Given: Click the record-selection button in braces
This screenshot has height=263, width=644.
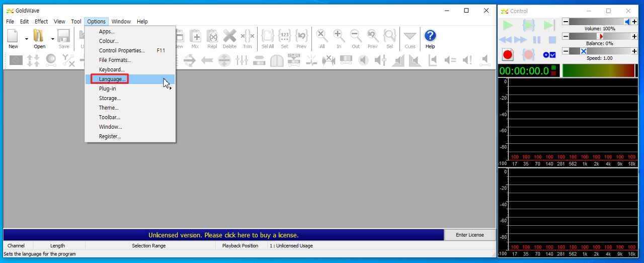Looking at the screenshot, I should pos(528,55).
